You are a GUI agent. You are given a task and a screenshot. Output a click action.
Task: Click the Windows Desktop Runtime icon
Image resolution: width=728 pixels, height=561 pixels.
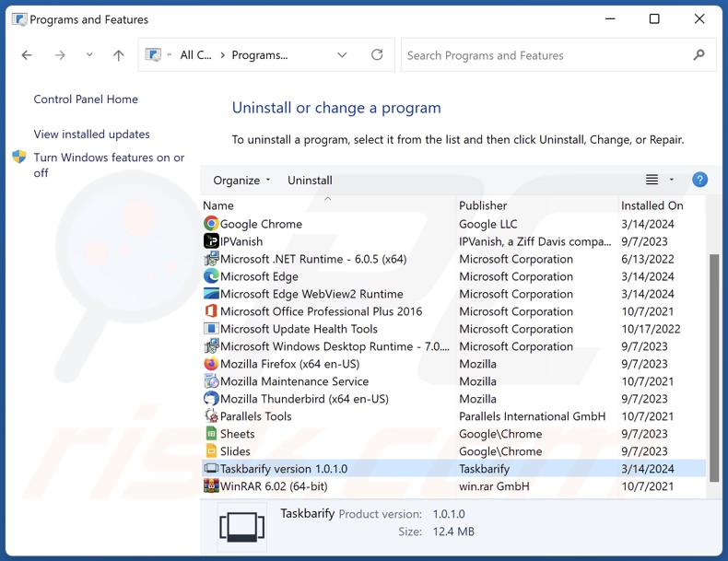[x=211, y=346]
